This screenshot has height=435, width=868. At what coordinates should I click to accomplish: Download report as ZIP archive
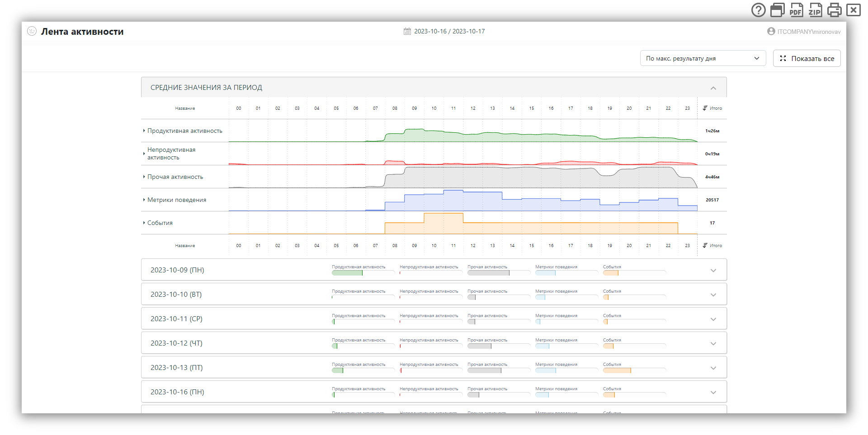815,10
